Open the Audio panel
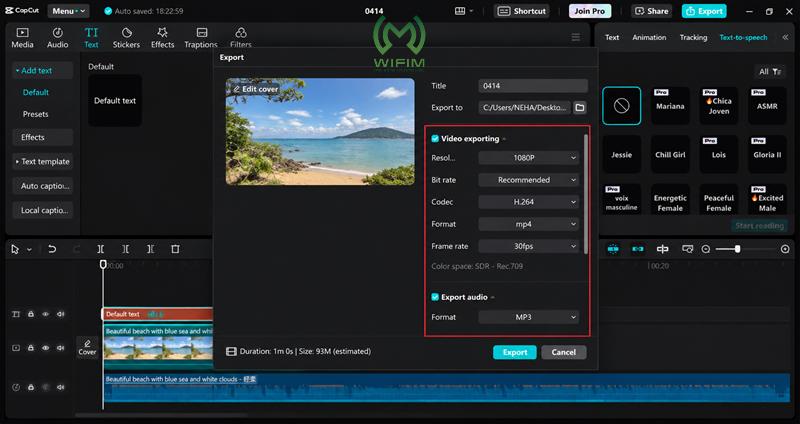The height and width of the screenshot is (424, 800). coord(58,38)
